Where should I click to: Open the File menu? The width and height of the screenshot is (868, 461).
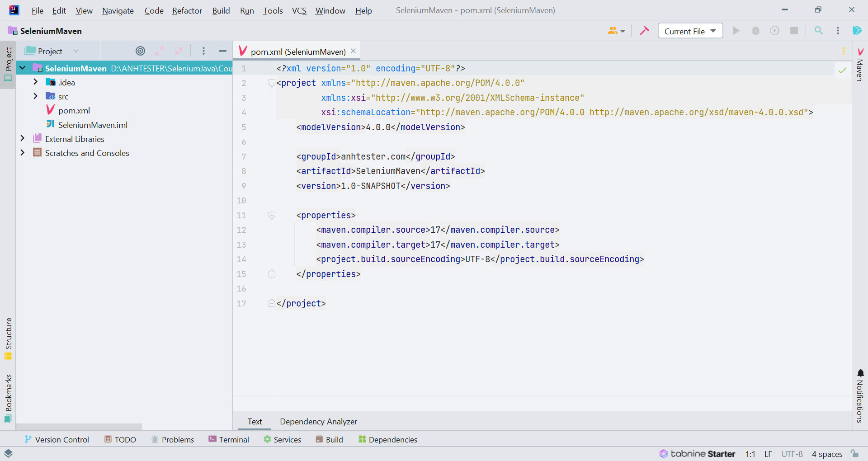[37, 10]
